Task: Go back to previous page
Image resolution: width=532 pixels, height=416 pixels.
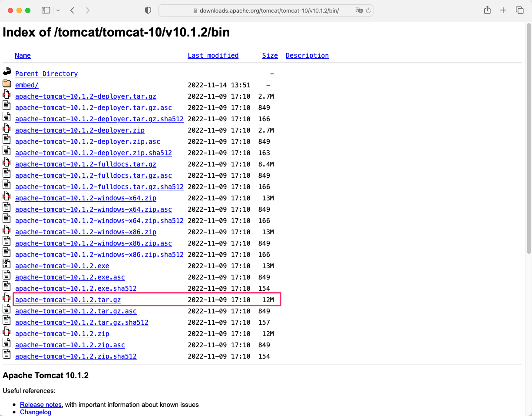Action: coord(73,10)
